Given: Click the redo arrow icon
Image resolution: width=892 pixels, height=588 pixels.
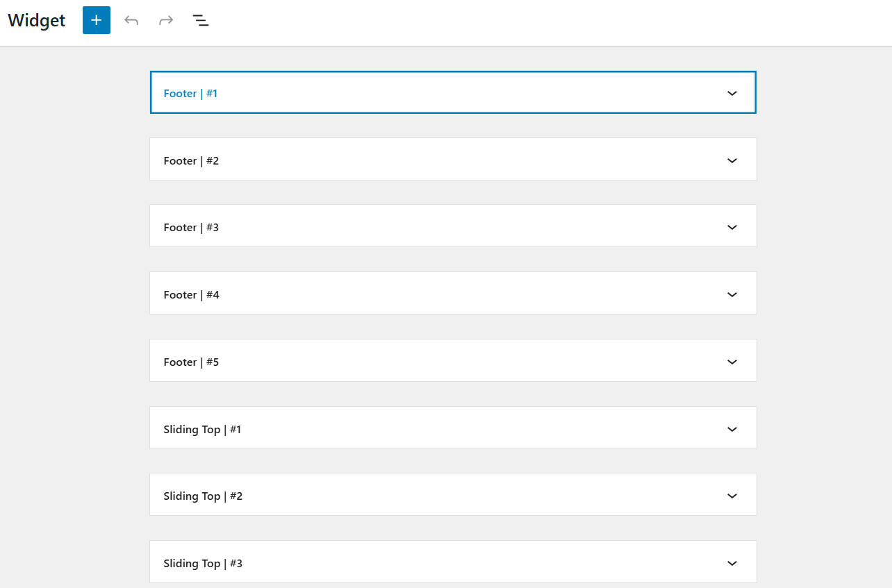Looking at the screenshot, I should [166, 20].
